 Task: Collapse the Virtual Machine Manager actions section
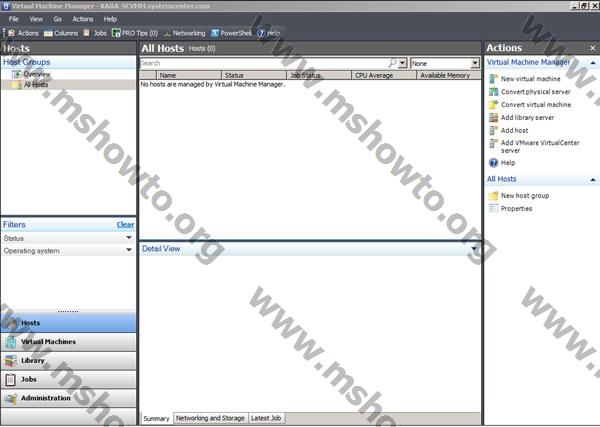tap(593, 63)
